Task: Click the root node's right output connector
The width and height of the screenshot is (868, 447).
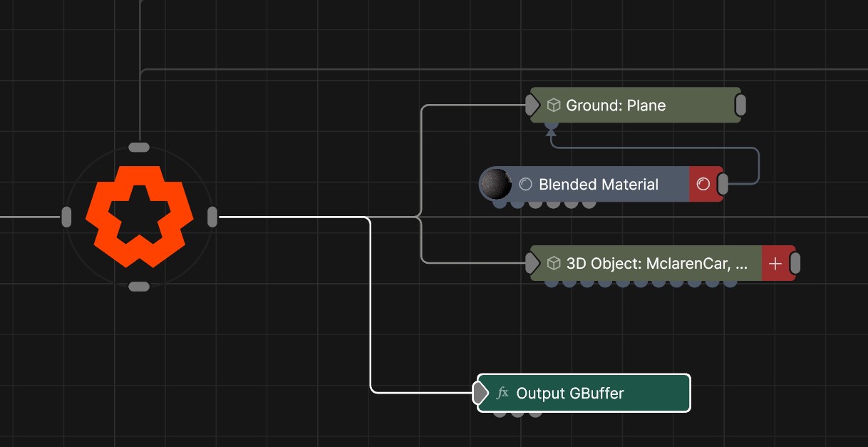Action: [212, 217]
